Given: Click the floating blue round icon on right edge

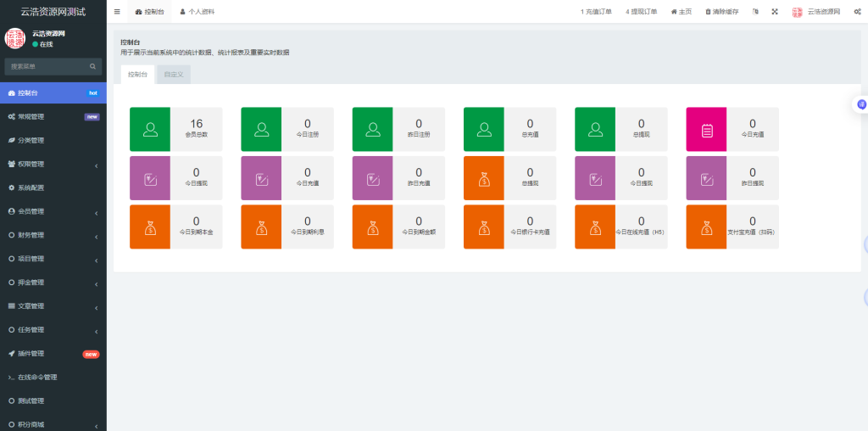Looking at the screenshot, I should click(x=861, y=104).
